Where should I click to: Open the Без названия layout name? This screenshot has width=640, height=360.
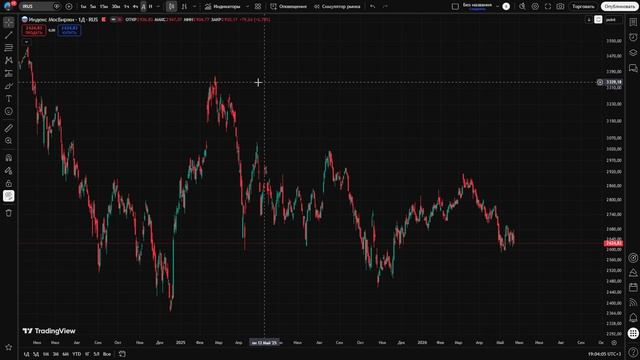477,6
